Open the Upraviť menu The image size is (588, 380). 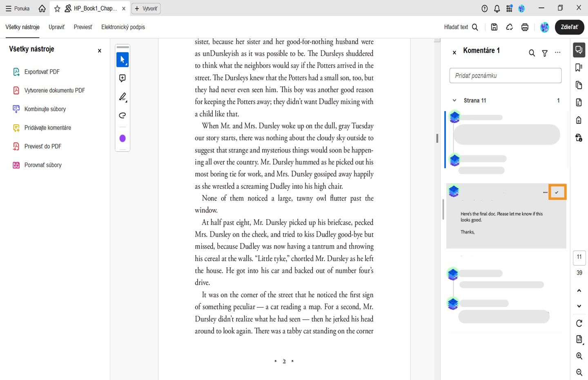click(56, 27)
